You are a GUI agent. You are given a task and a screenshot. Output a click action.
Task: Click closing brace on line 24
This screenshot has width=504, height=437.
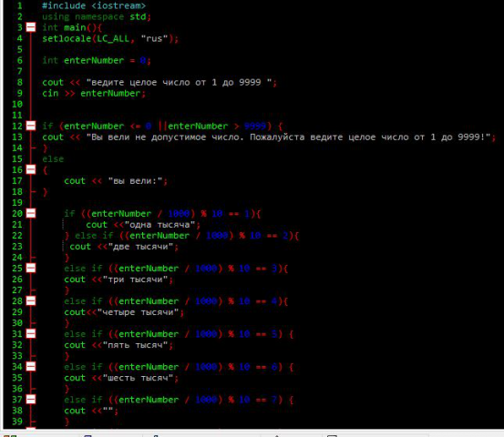pyautogui.click(x=67, y=258)
